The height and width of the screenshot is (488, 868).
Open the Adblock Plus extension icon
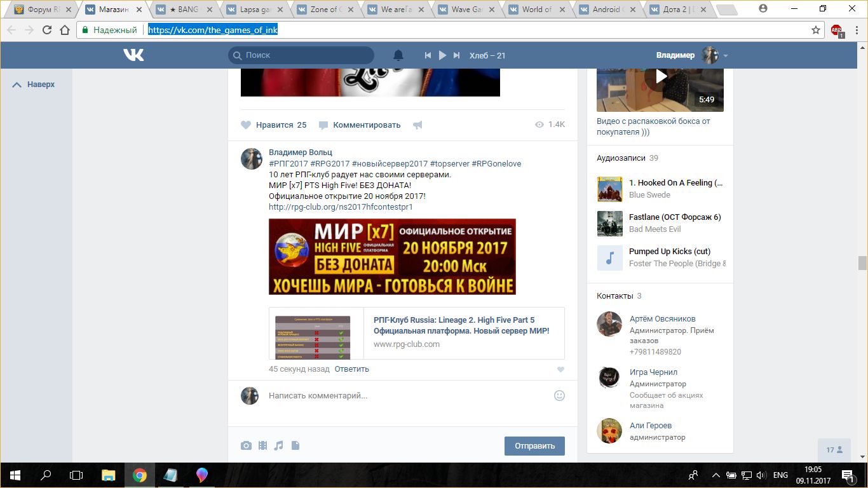coord(837,30)
